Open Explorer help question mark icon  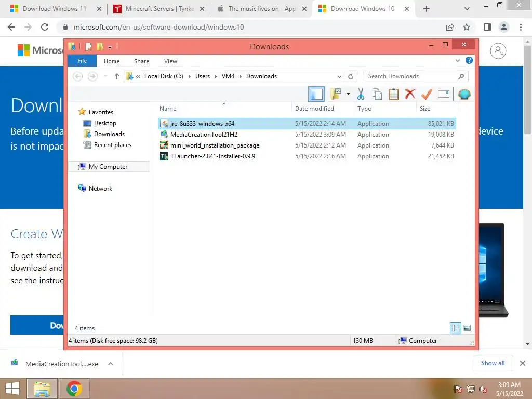[469, 60]
